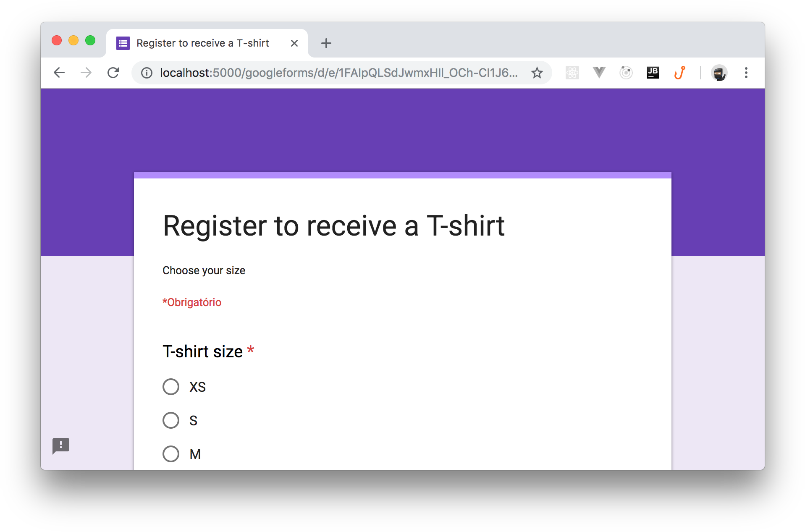Viewport: 805px width, 532px height.
Task: Choose the S size option
Action: tap(171, 420)
